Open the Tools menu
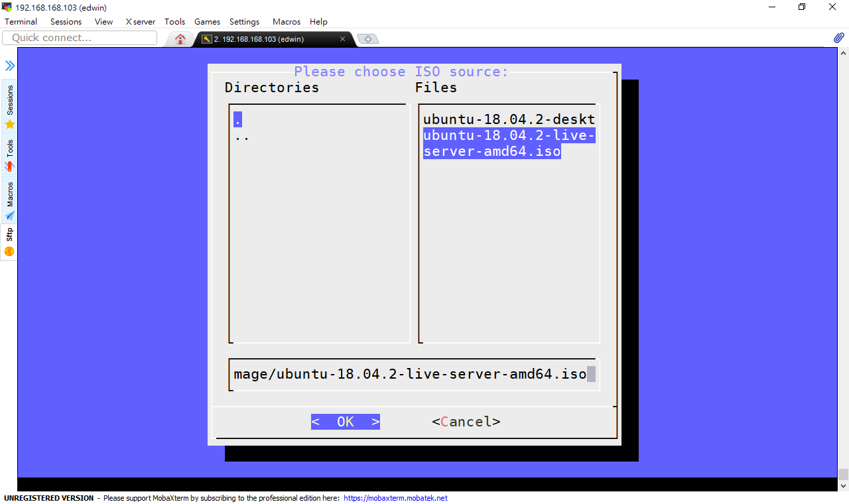 [x=174, y=21]
